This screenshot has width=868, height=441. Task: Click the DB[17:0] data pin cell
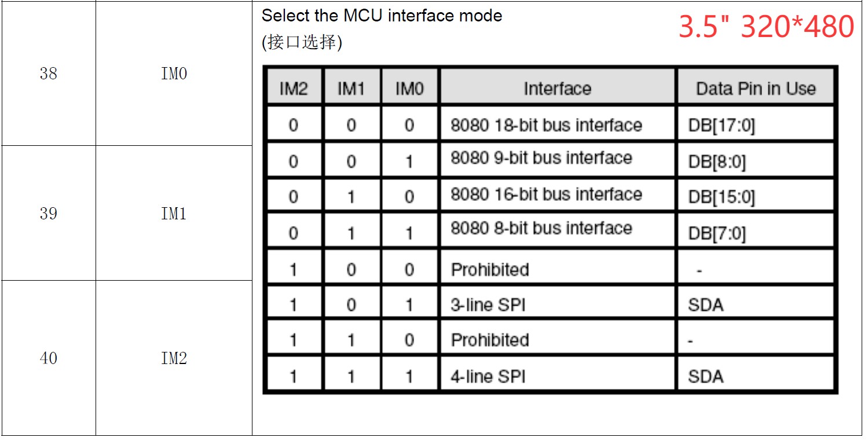tap(721, 126)
